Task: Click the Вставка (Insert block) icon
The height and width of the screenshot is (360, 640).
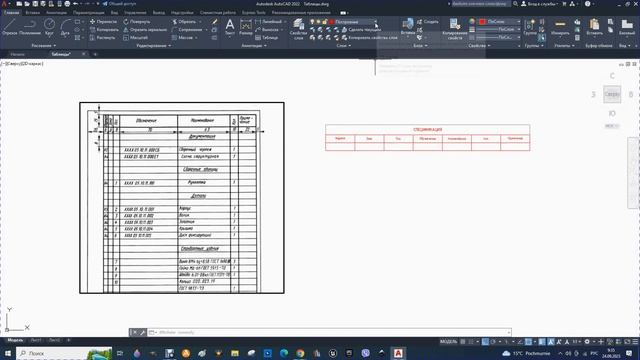Action: (408, 27)
